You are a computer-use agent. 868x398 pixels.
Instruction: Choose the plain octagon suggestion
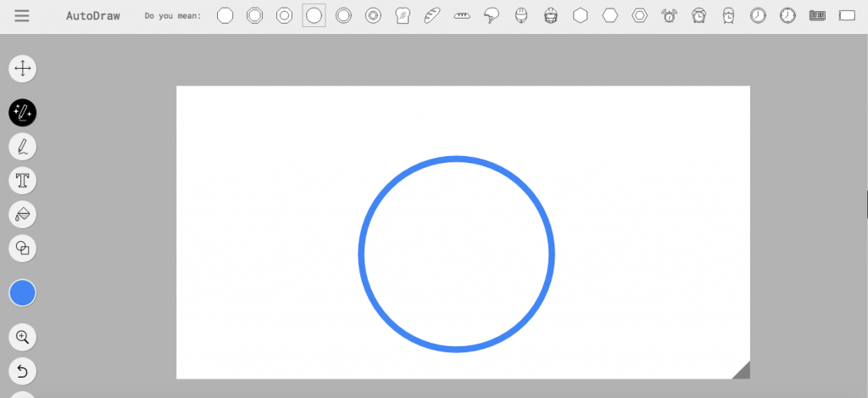[x=225, y=15]
